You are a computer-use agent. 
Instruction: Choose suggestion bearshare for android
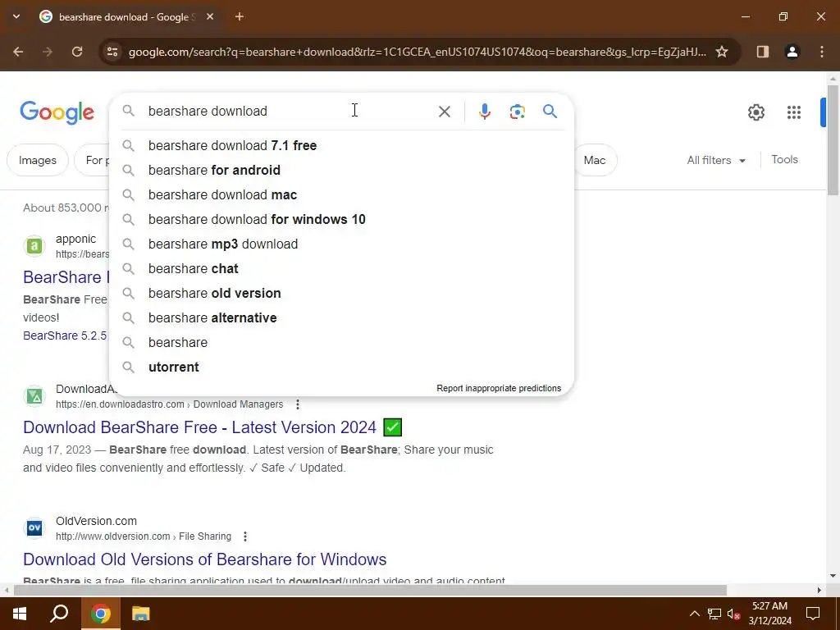(341, 171)
